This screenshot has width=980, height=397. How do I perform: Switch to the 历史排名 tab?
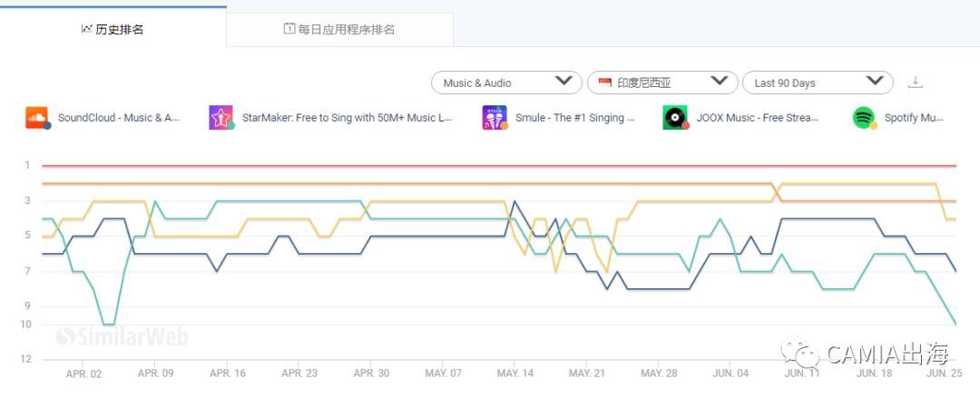pyautogui.click(x=113, y=29)
